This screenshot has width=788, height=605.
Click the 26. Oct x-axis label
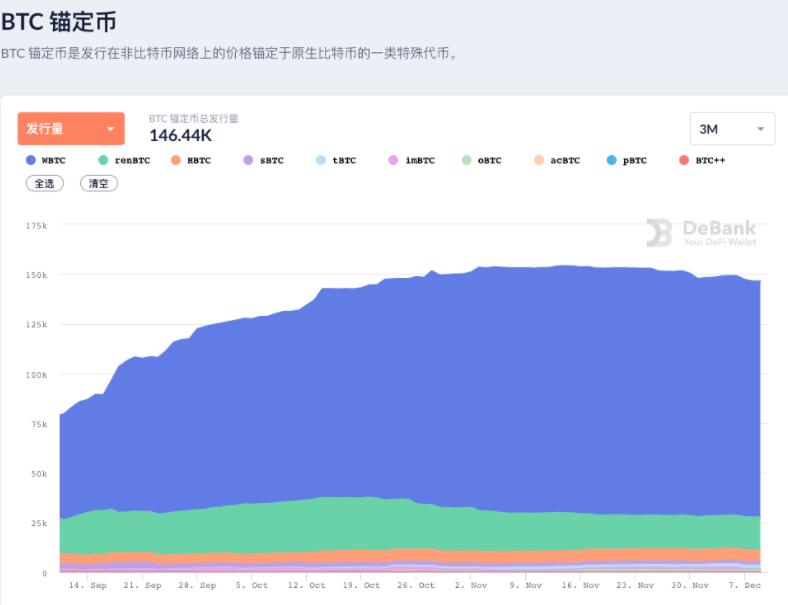click(416, 585)
